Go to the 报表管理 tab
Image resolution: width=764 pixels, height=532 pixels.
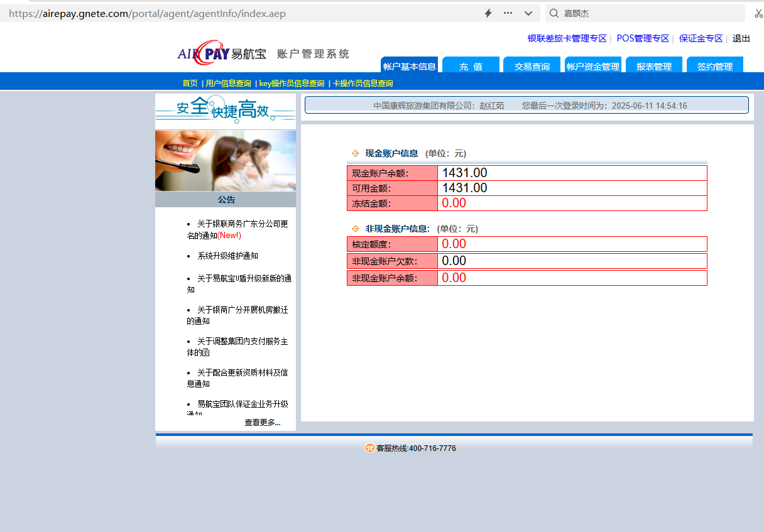click(x=653, y=66)
